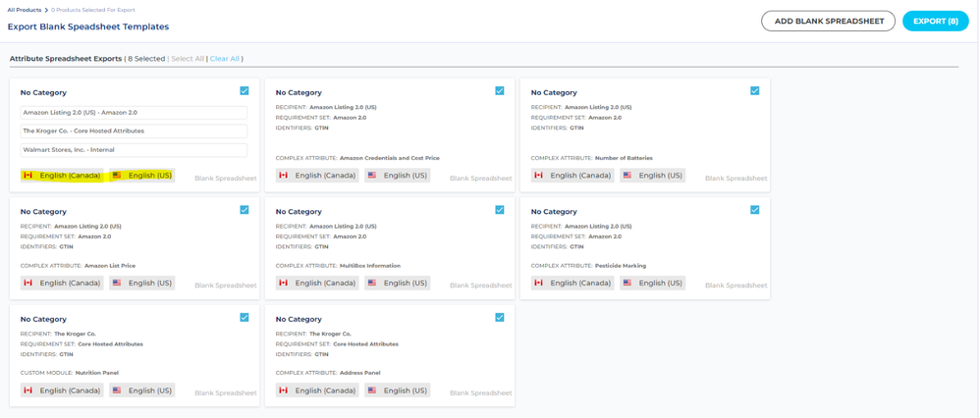Click the Walmart Stores, Inc. - Internal field
Viewport: 980px width, 418px height.
(x=134, y=150)
